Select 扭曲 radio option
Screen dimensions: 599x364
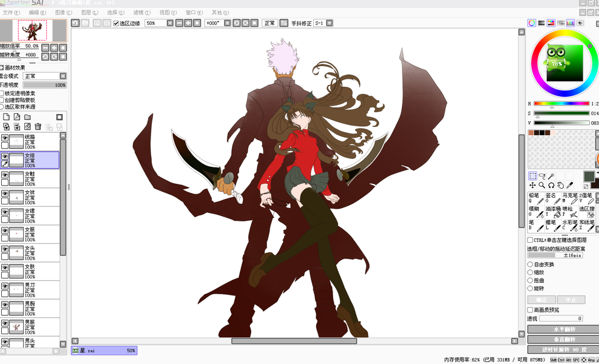pos(530,280)
